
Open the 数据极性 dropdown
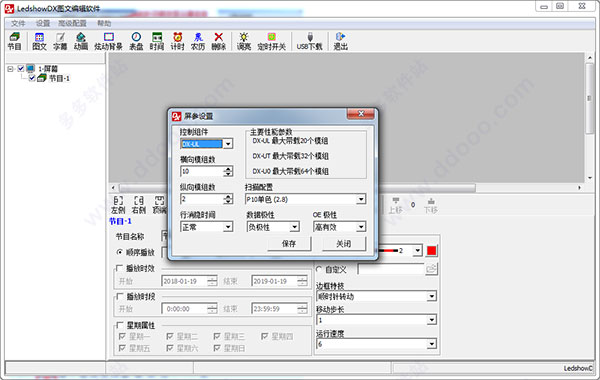tap(273, 227)
